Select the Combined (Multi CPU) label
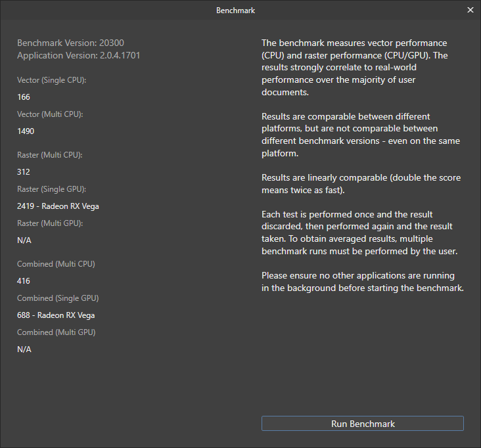Viewport: 481px width, 448px height. (56, 264)
